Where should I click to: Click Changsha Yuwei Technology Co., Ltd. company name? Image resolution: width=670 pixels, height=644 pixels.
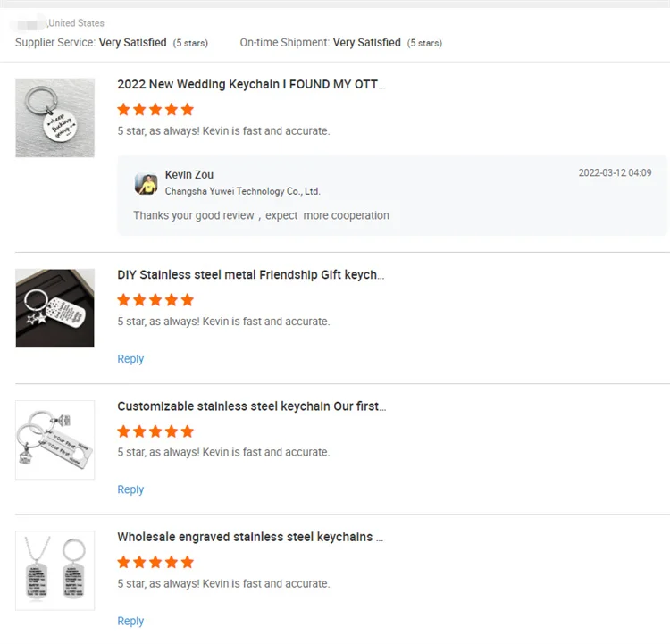pos(242,191)
